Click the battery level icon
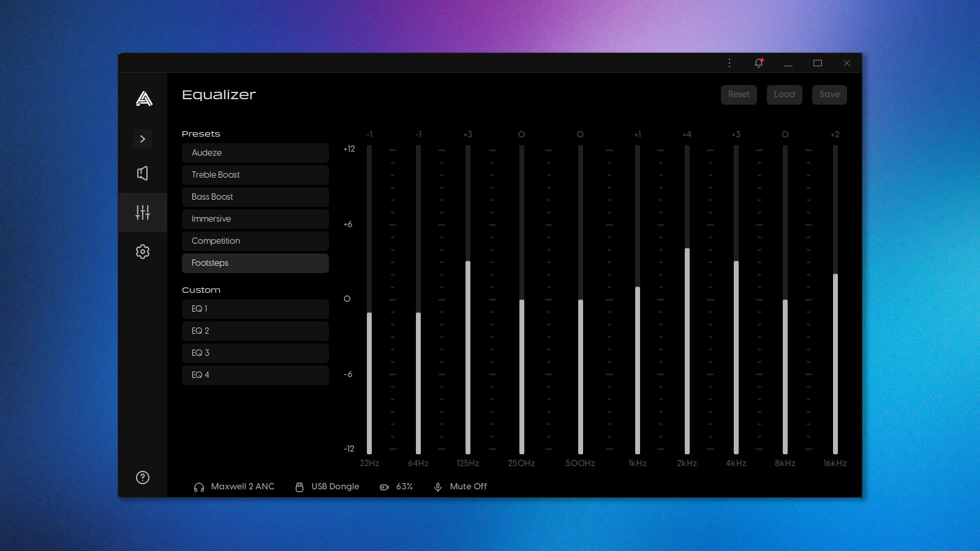The height and width of the screenshot is (551, 980). click(x=384, y=487)
